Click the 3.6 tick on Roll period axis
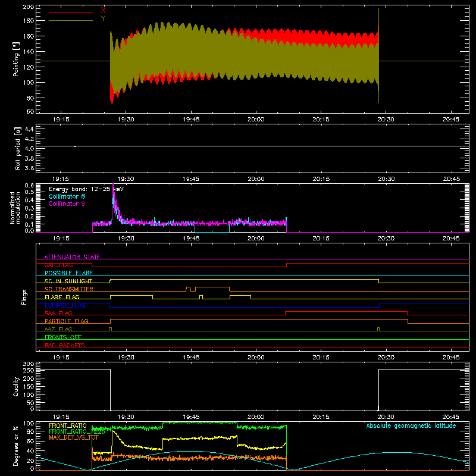476x476 pixels. pos(29,168)
